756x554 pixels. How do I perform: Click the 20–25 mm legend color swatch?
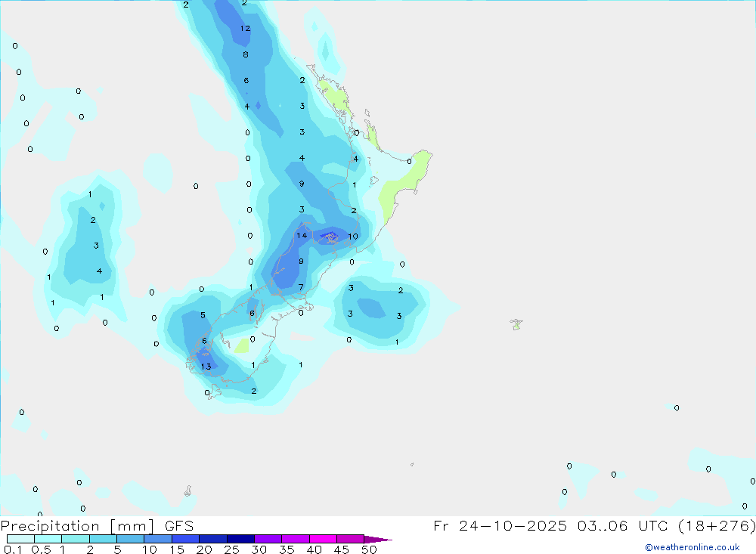click(x=213, y=539)
